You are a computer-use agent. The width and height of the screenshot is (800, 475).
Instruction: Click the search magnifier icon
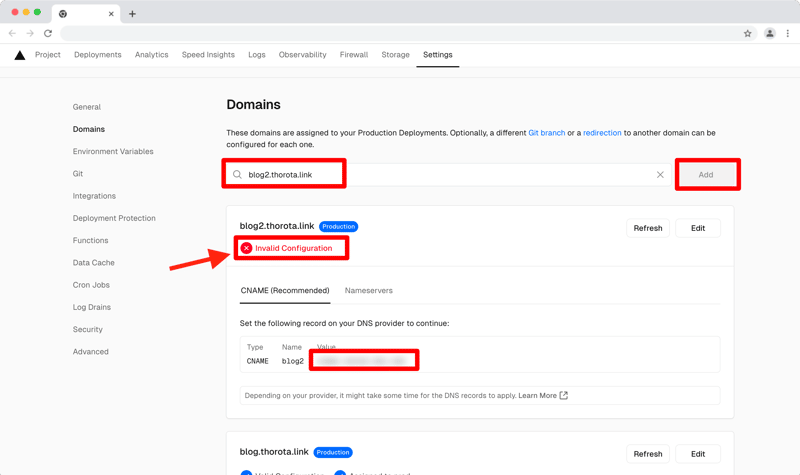click(237, 174)
